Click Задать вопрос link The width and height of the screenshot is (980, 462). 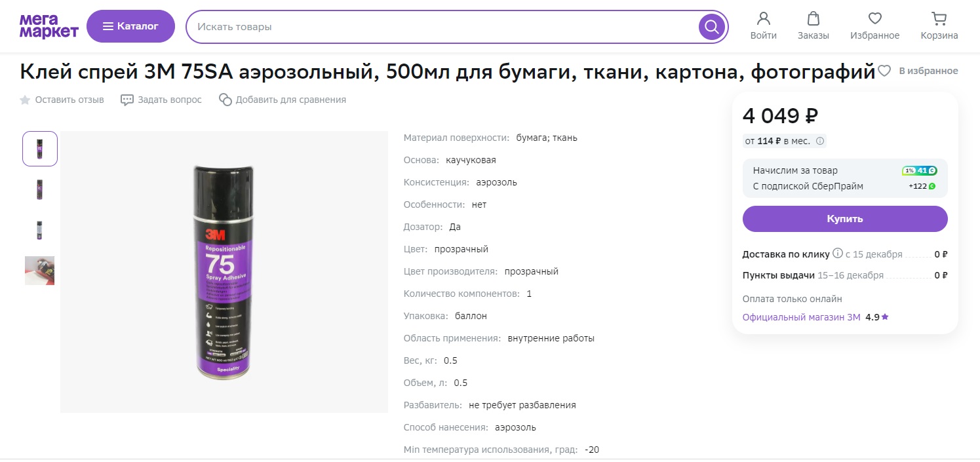[x=161, y=100]
